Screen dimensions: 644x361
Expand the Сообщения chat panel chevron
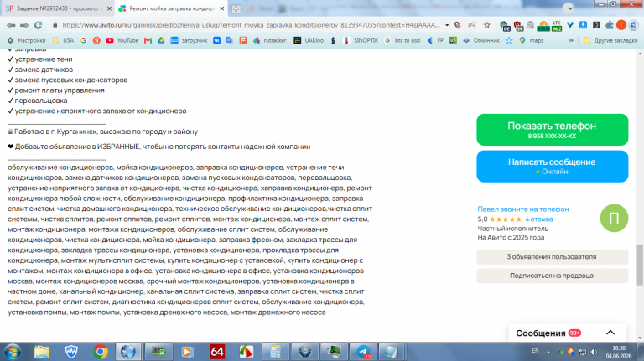pyautogui.click(x=610, y=333)
